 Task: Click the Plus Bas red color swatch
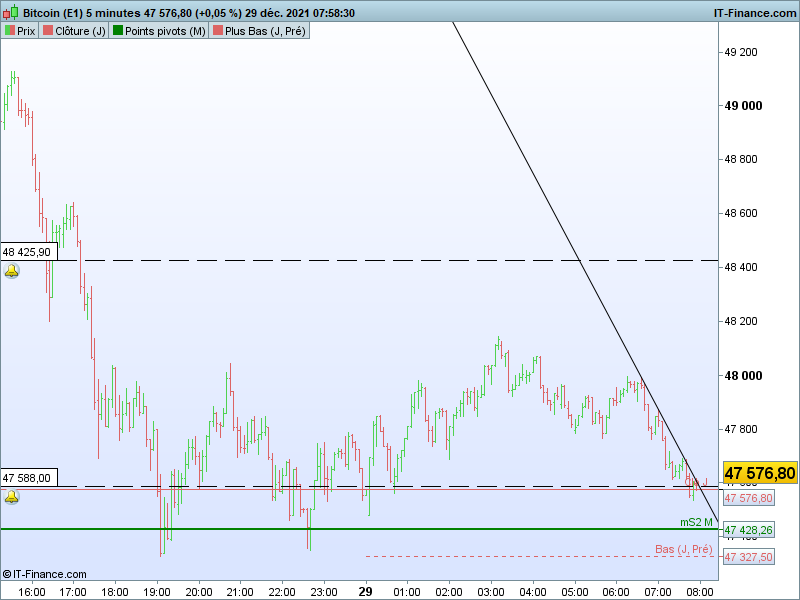pyautogui.click(x=218, y=31)
